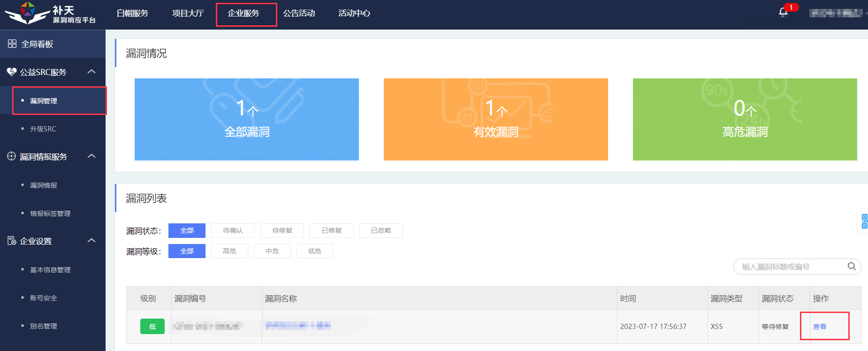Focus the vulnerability title search field
The width and height of the screenshot is (868, 351).
point(791,267)
